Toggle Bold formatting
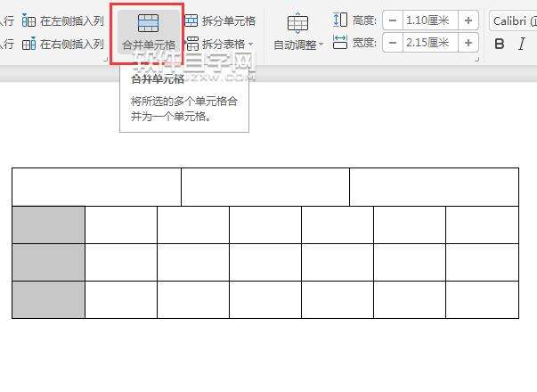 pos(500,44)
